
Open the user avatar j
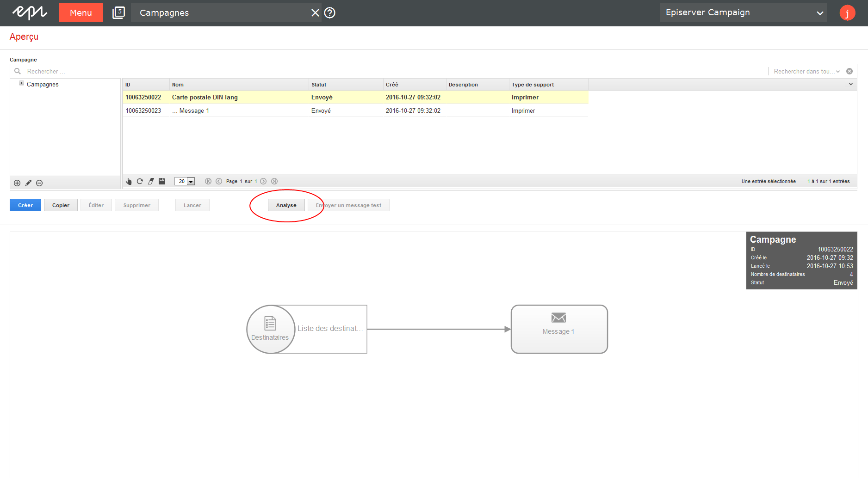point(847,12)
